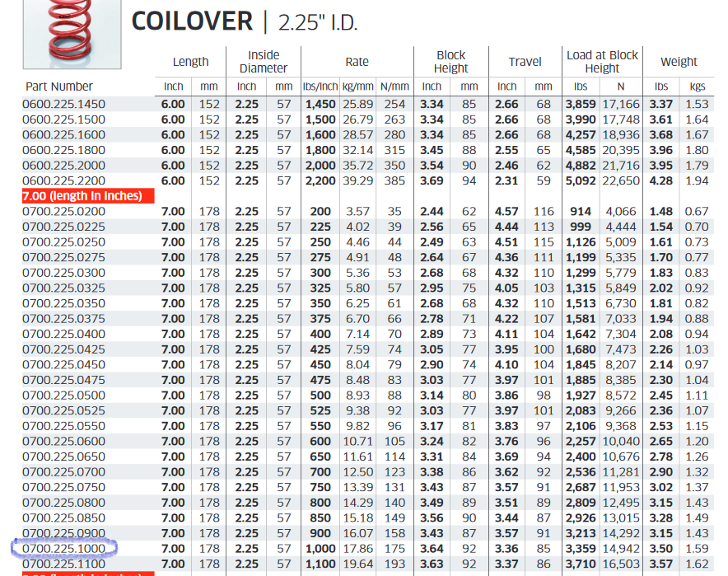Click the lbs/inch rate subheader
This screenshot has width=728, height=576.
point(320,87)
